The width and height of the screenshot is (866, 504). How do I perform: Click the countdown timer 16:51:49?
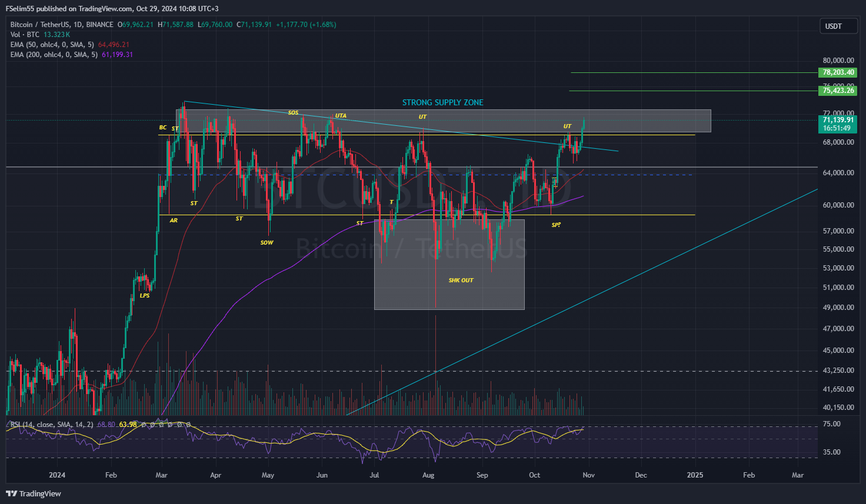click(838, 128)
